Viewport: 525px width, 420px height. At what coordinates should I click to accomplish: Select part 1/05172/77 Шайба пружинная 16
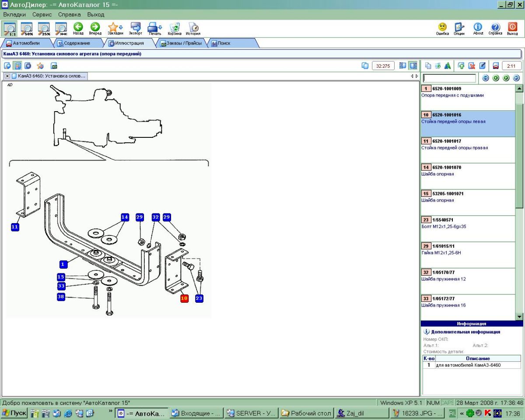coord(468,307)
